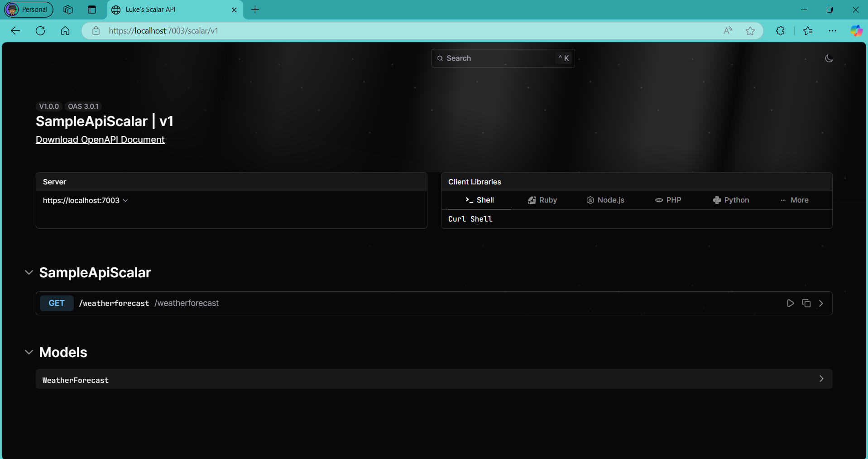Viewport: 868px width, 459px height.
Task: Toggle dark/light mode moon icon
Action: pyautogui.click(x=829, y=58)
